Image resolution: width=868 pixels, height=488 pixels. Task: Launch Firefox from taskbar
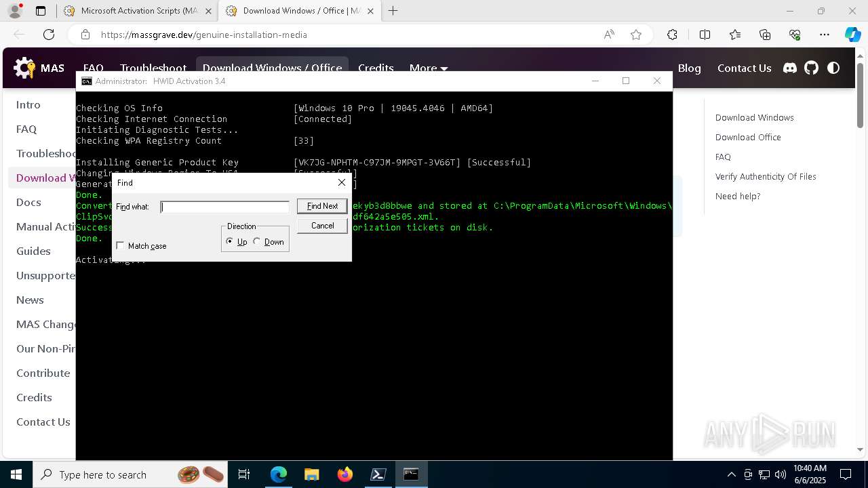coord(344,474)
